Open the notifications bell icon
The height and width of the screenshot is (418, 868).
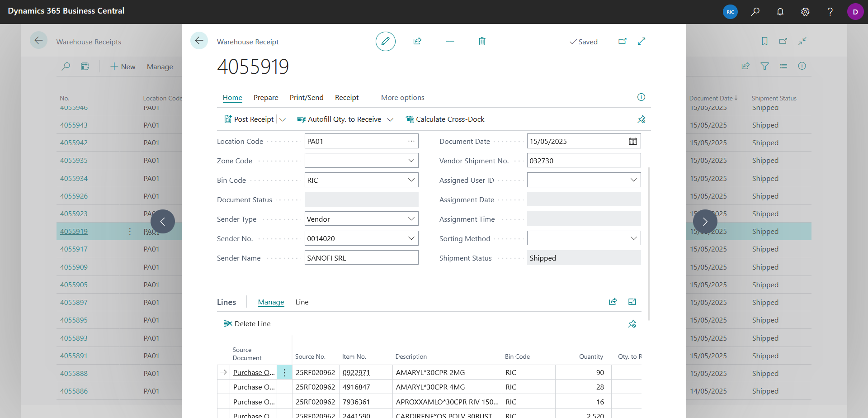point(780,12)
